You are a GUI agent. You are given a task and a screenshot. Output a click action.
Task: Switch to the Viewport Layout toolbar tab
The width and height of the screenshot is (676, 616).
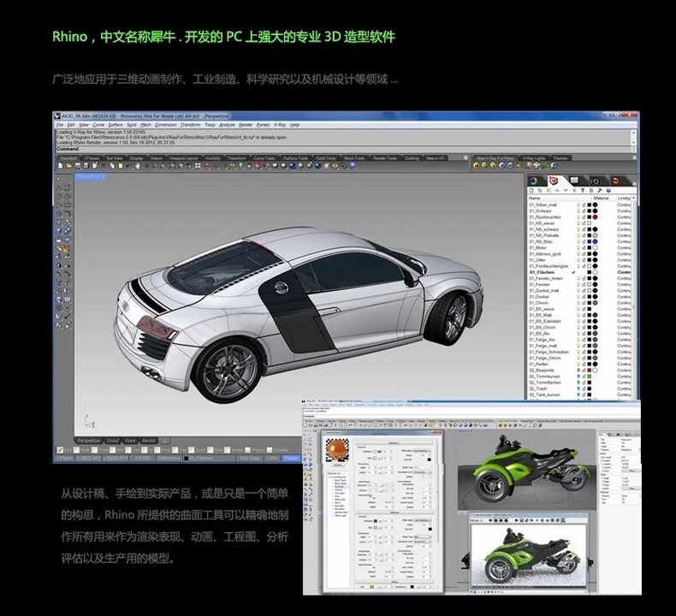pyautogui.click(x=184, y=158)
